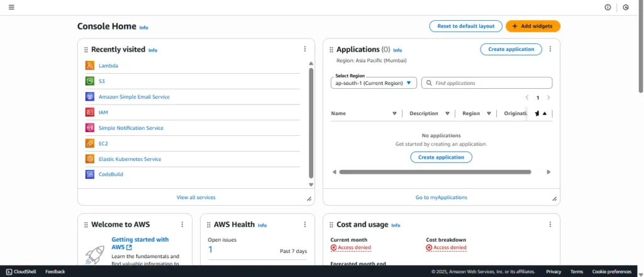The height and width of the screenshot is (277, 644).
Task: Click the Amazon Simple Email Service icon
Action: click(x=90, y=96)
